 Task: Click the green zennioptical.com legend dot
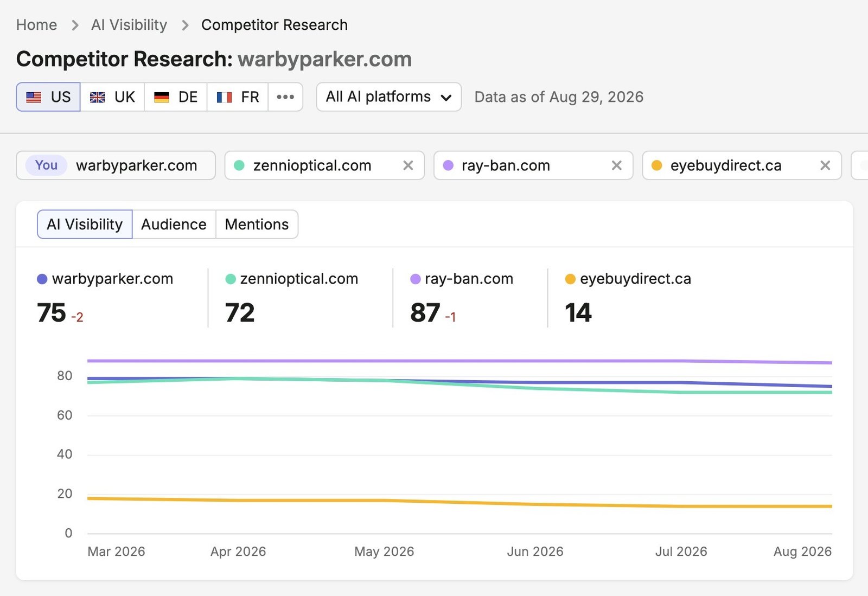231,279
